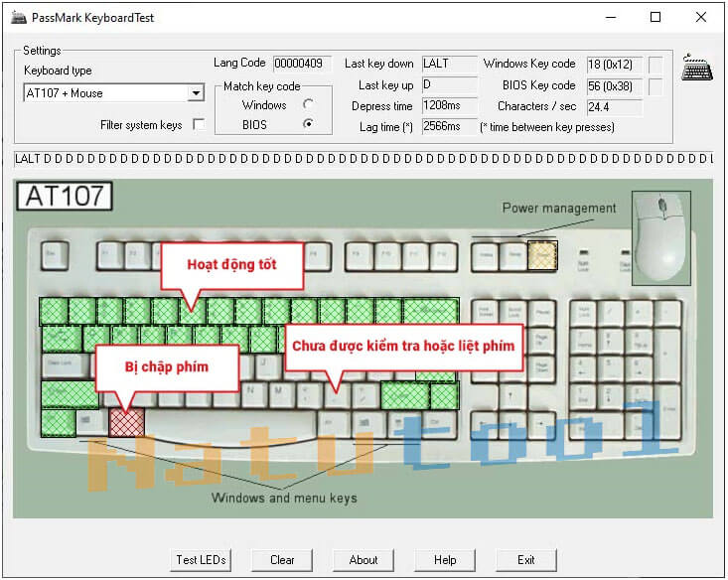Click the Lang Code field showing 00000409
Image resolution: width=728 pixels, height=580 pixels.
(x=302, y=64)
